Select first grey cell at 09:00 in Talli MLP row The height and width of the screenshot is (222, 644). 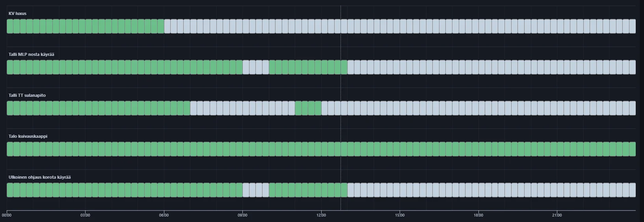coord(246,67)
